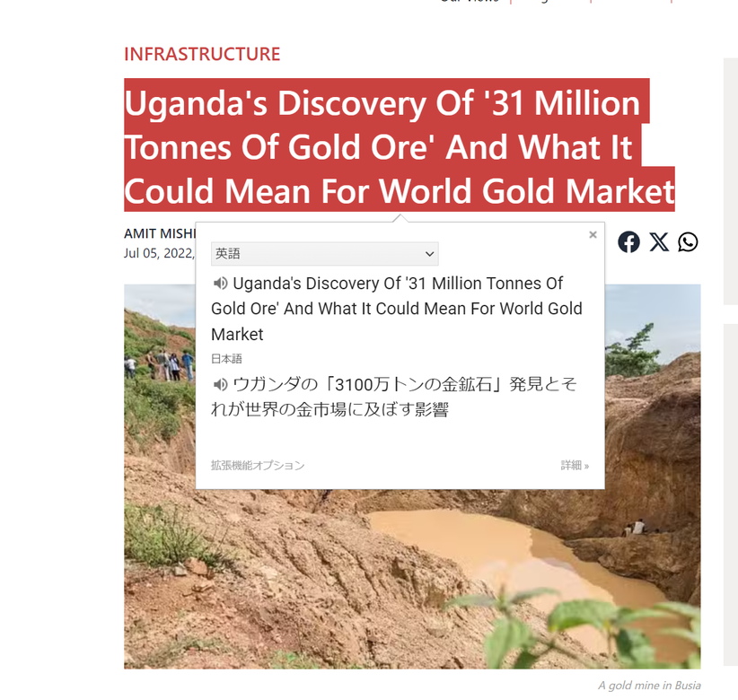Image resolution: width=738 pixels, height=700 pixels.
Task: Click the English source text in popup
Action: (x=396, y=309)
